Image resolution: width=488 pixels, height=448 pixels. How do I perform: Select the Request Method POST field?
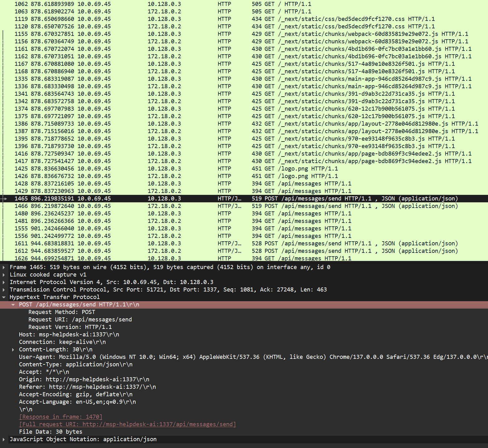click(61, 312)
